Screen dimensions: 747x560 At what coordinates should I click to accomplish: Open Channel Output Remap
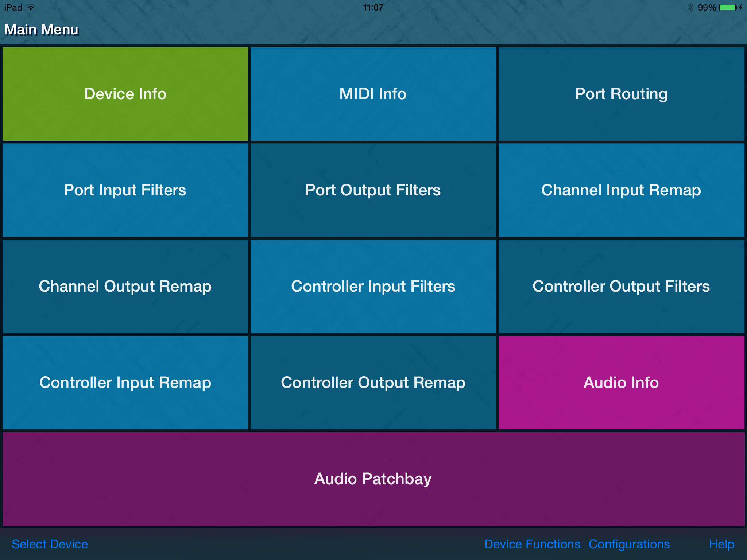[125, 286]
